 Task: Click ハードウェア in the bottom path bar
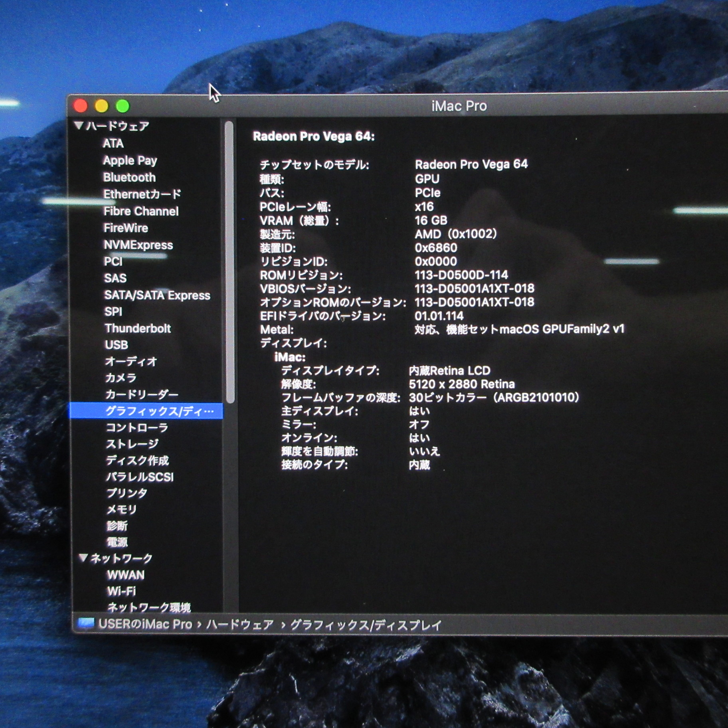[x=240, y=625]
